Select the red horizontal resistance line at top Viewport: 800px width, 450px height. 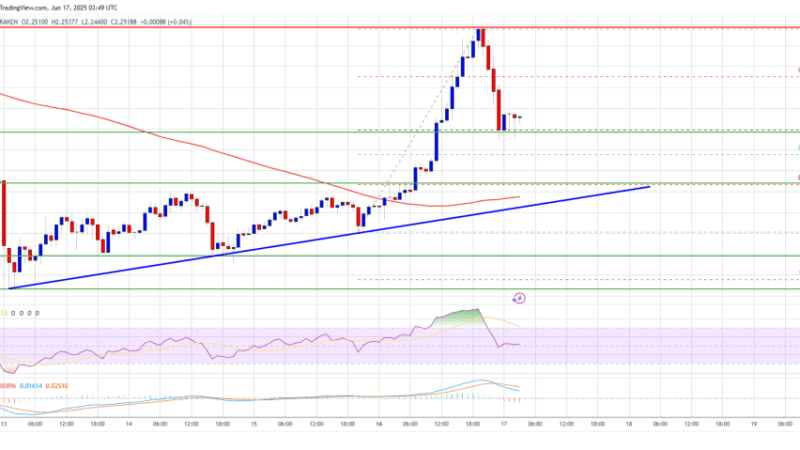(400, 27)
